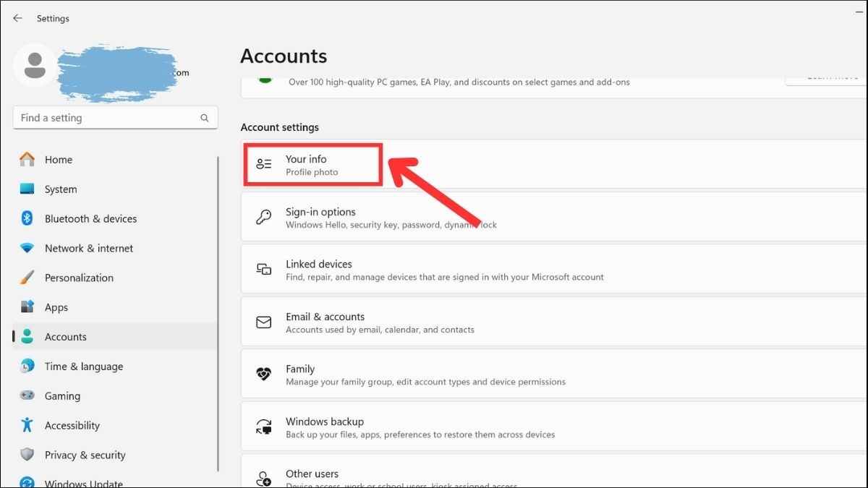Click the Privacy & security shield icon
The width and height of the screenshot is (868, 488).
click(27, 455)
